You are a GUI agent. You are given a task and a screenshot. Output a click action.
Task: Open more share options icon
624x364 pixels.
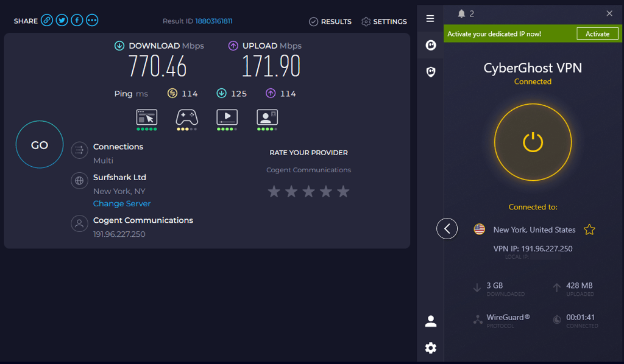[x=92, y=20]
